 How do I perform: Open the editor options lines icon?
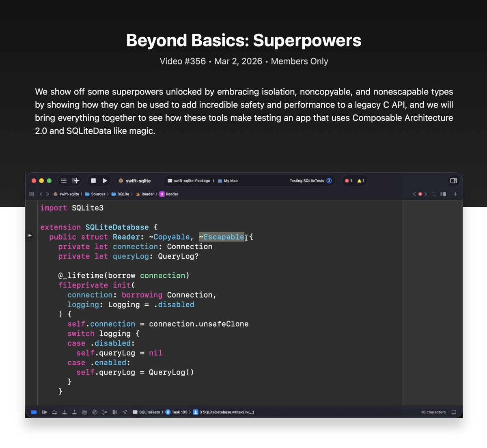(x=443, y=194)
